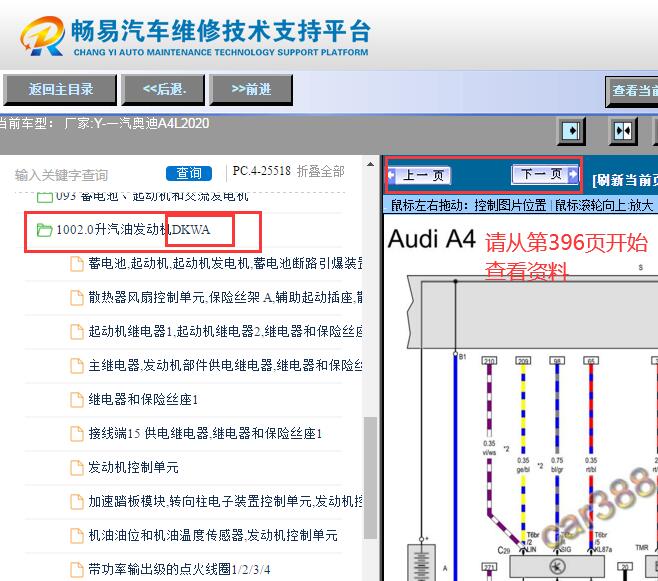658x581 pixels.
Task: Open 蓄电池,起动机,起动机发电机 document
Action: tap(225, 263)
